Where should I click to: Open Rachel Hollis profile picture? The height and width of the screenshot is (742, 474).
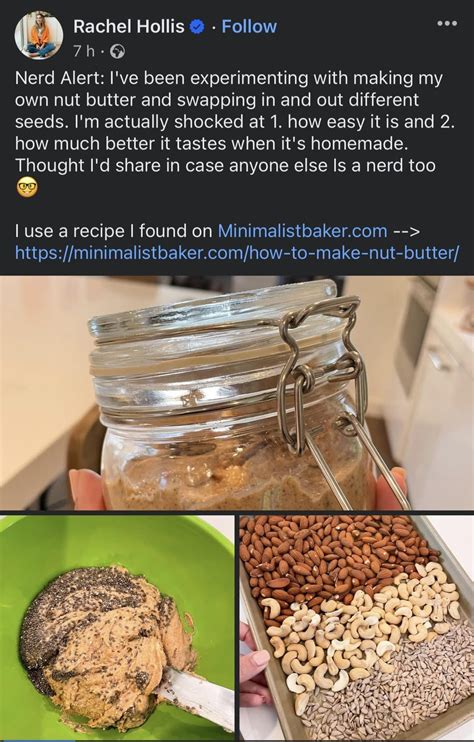pos(39,35)
